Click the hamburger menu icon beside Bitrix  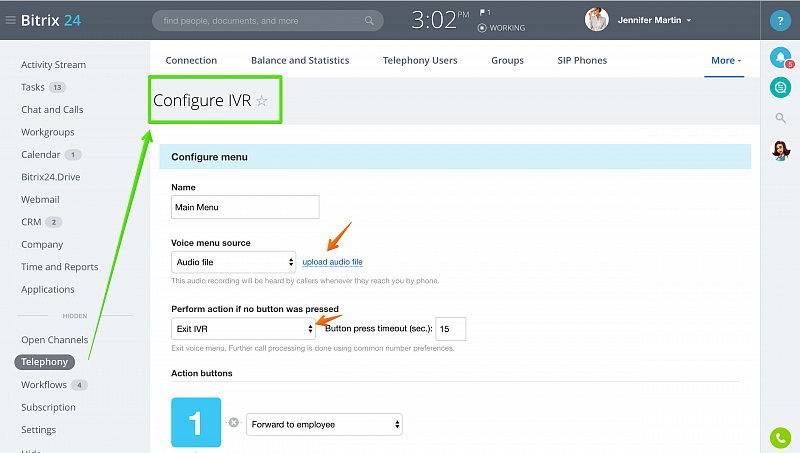(11, 19)
